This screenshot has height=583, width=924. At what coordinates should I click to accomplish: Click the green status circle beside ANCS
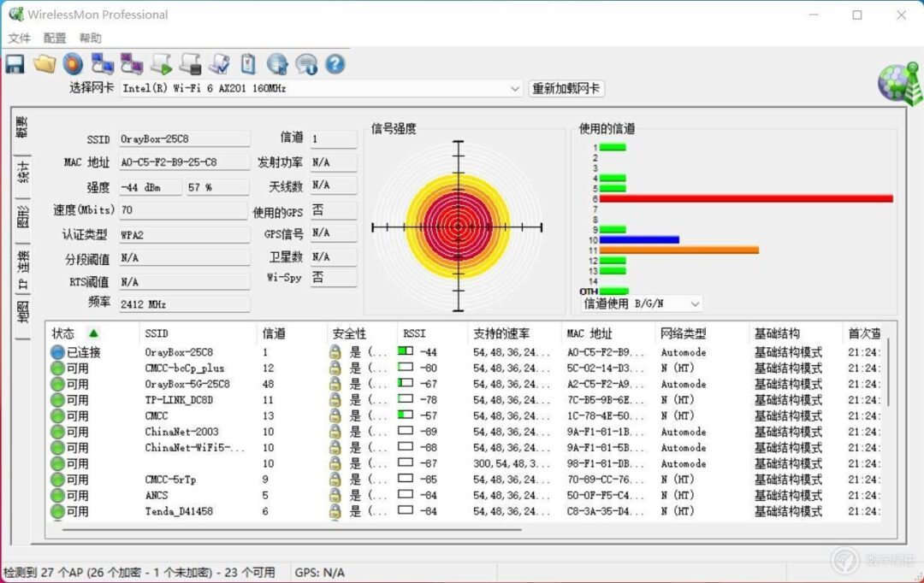57,495
